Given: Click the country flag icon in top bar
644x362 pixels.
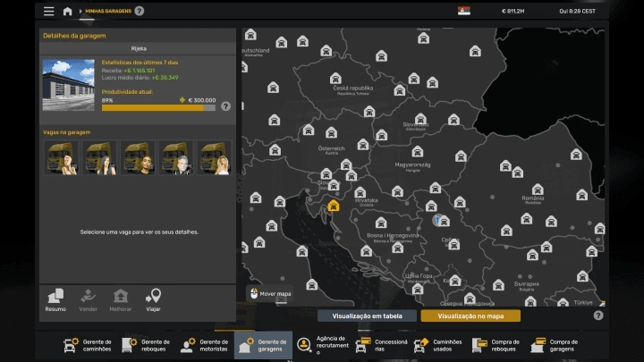Looking at the screenshot, I should click(463, 11).
